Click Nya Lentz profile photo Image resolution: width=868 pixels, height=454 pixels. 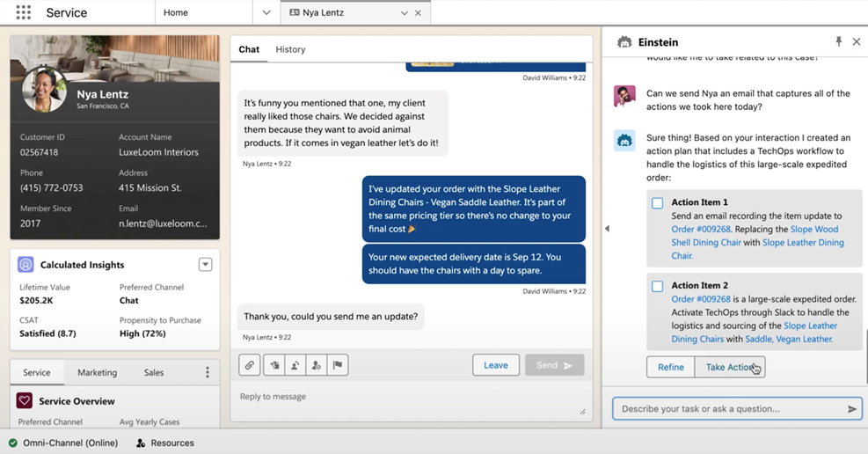[44, 91]
